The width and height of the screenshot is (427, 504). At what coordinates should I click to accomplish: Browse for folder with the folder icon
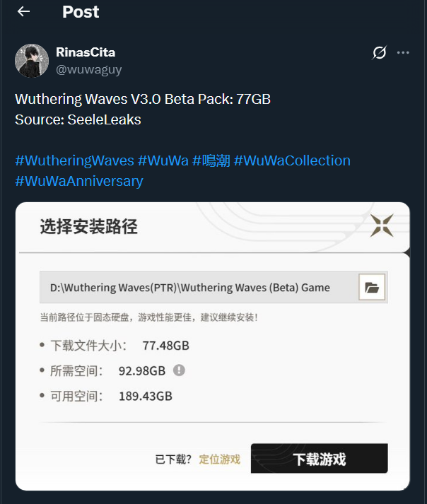[x=372, y=287]
